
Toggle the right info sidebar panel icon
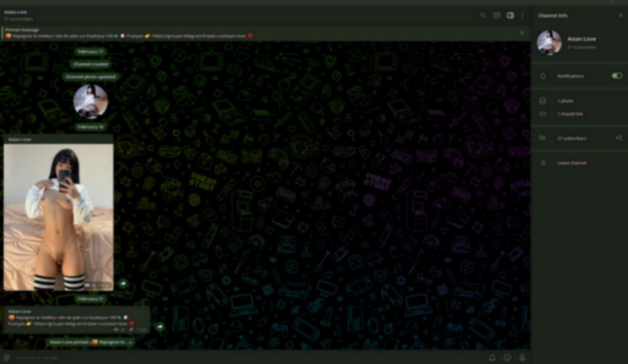[x=510, y=15]
